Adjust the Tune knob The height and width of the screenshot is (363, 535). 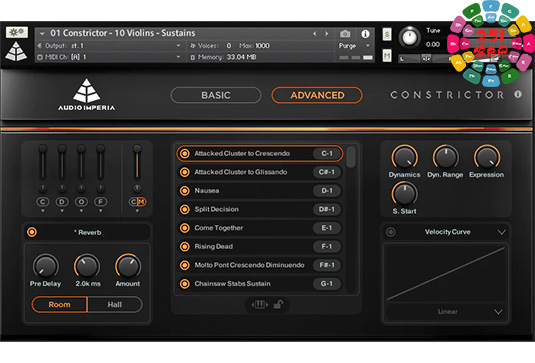click(409, 37)
